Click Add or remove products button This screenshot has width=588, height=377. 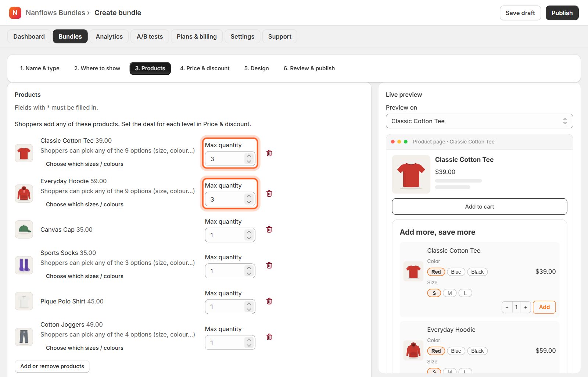click(x=52, y=366)
